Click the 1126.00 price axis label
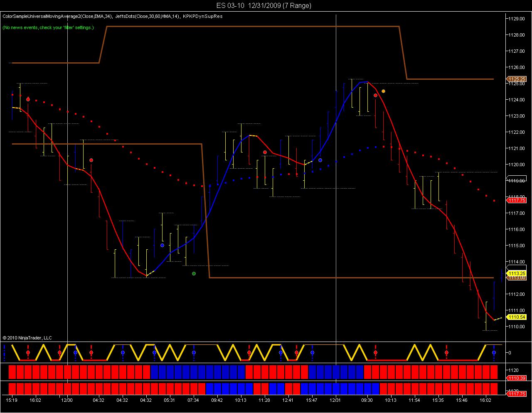This screenshot has height=413, width=532. [x=517, y=67]
